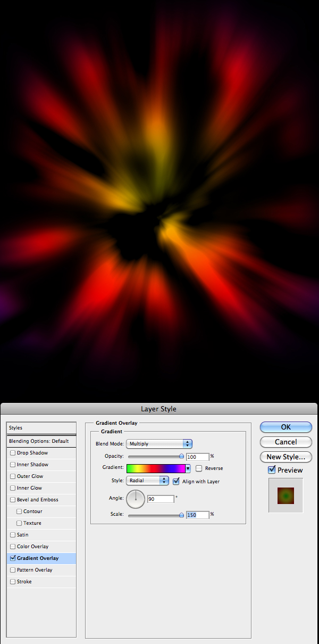Click the style preview thumbnail
Viewport: 319px width, 644px height.
point(286,496)
